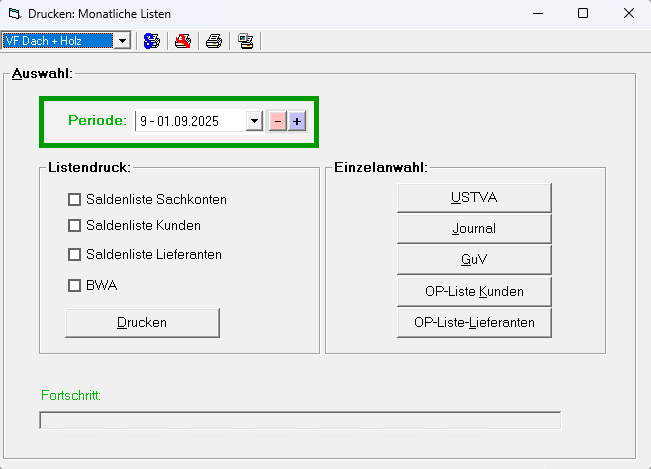Click the computer screen toolbar icon
The width and height of the screenshot is (651, 469).
click(245, 41)
